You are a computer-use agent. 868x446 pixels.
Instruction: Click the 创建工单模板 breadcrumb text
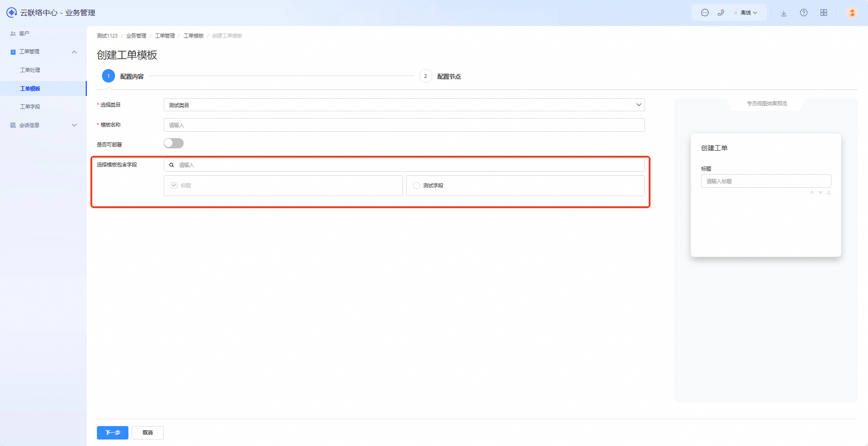[x=227, y=36]
